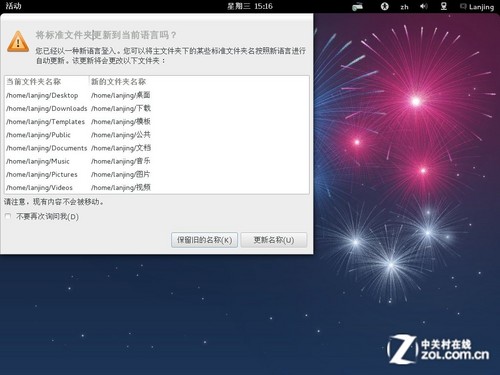Click new name /home/lanjing/音乐

point(121,161)
